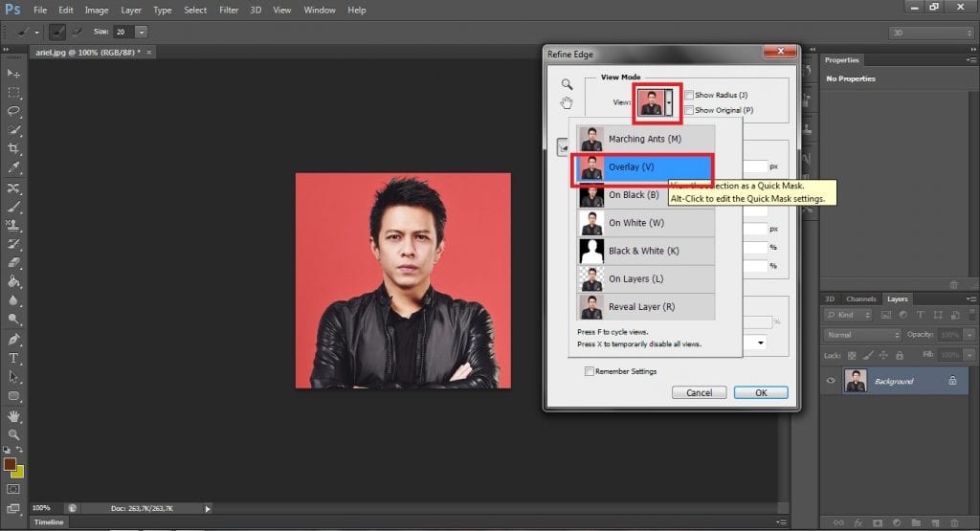Hide the Background layer with eye icon
Image resolution: width=980 pixels, height=531 pixels.
831,381
